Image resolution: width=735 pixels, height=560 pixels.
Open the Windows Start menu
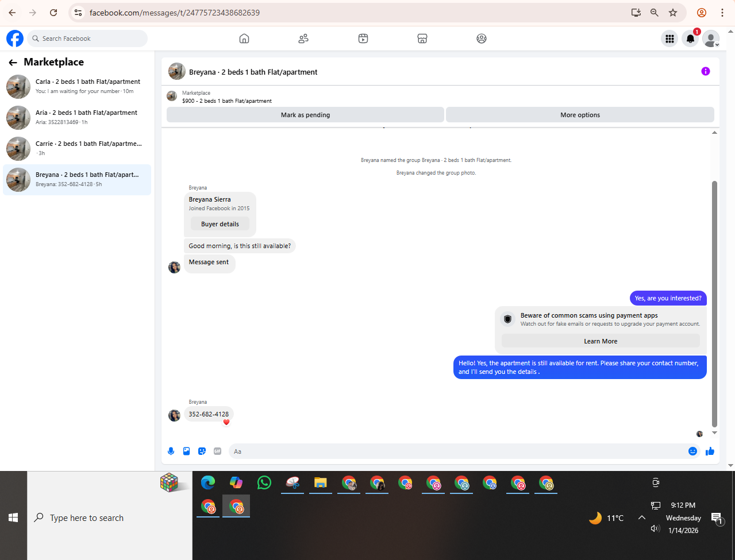pos(13,517)
